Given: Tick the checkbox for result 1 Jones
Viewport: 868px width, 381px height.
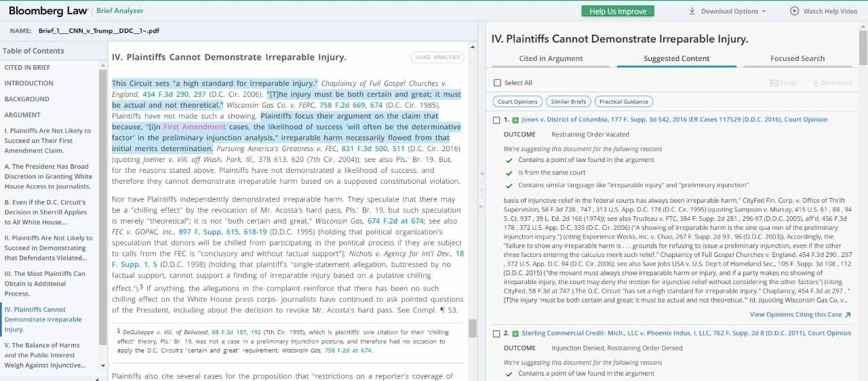Looking at the screenshot, I should coord(497,120).
